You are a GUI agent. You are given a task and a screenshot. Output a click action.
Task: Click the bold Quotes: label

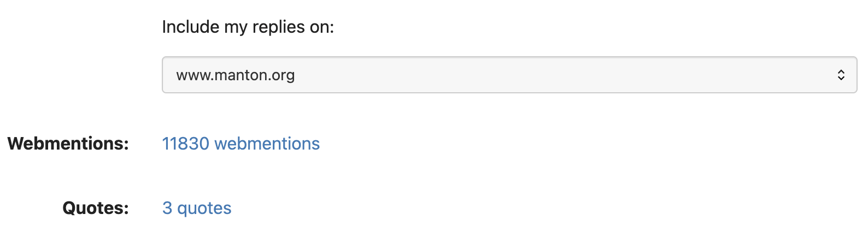[x=96, y=208]
